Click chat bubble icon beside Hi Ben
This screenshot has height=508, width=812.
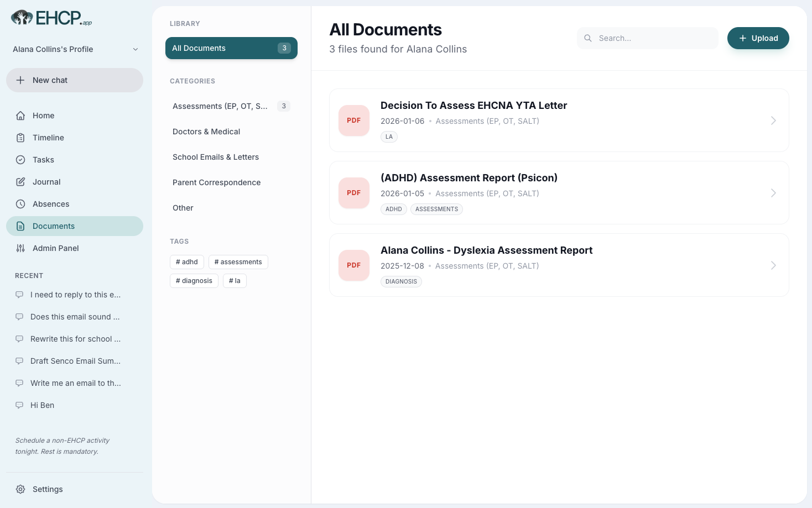(x=19, y=405)
